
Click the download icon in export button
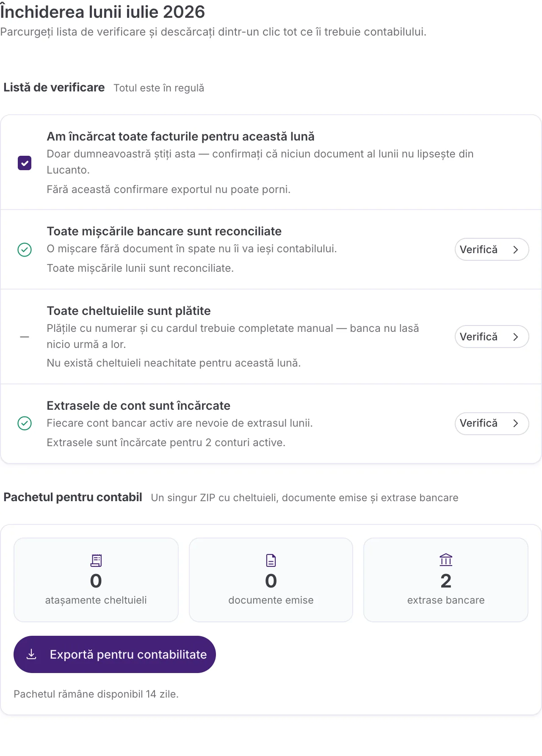31,654
